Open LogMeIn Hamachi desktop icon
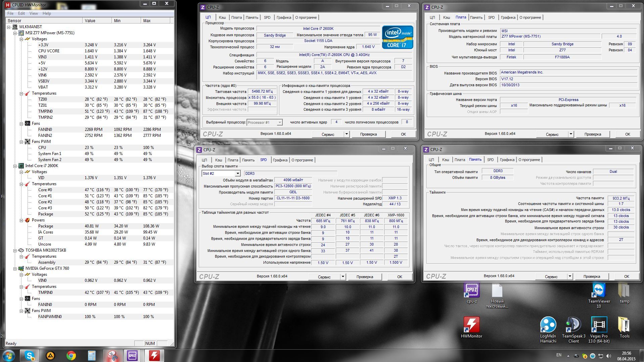644x362 pixels. (x=548, y=330)
